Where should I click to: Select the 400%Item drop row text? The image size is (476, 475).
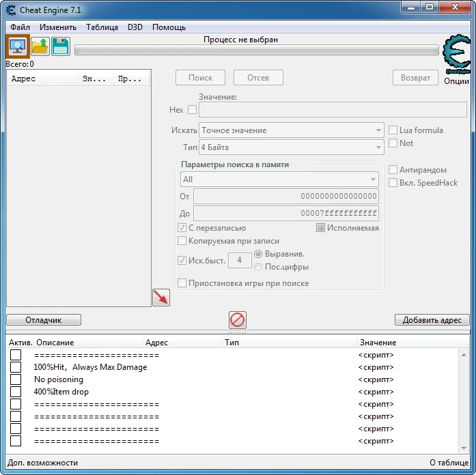(x=61, y=392)
